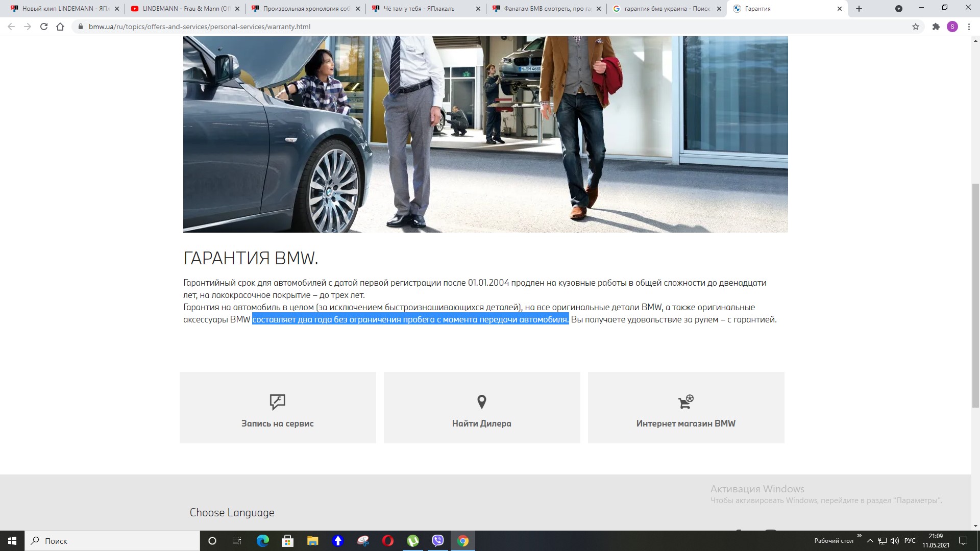Open the volume control in tray
Viewport: 980px width, 551px height.
pos(895,541)
